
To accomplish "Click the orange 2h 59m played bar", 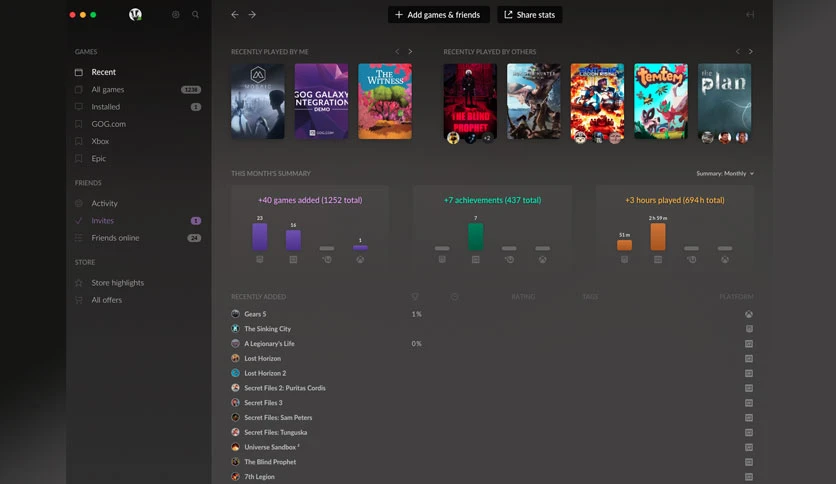I will pyautogui.click(x=658, y=237).
